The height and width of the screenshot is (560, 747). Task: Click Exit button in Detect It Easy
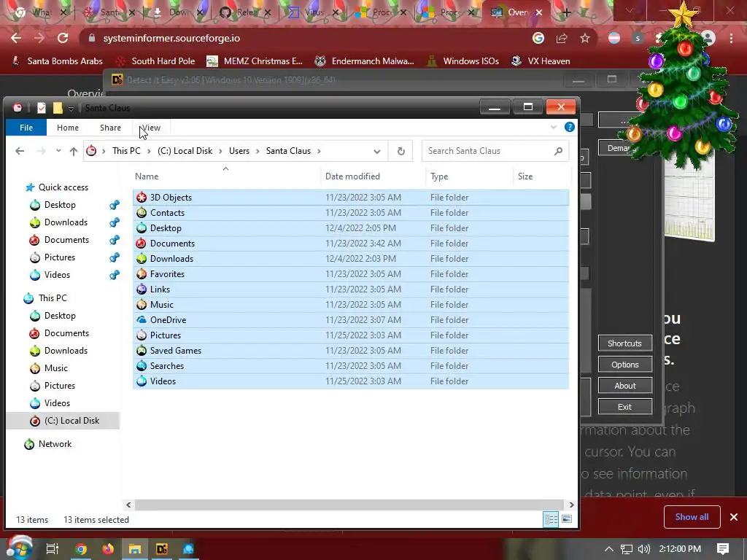pyautogui.click(x=625, y=407)
